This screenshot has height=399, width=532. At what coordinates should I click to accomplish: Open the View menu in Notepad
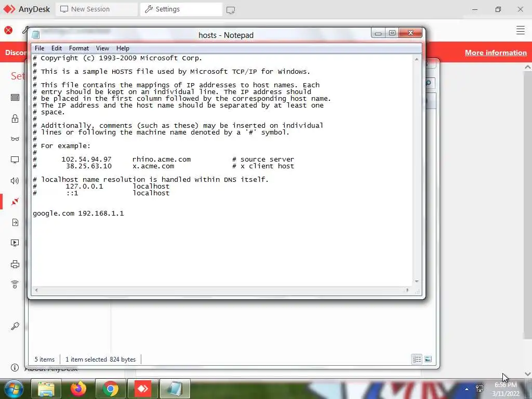[x=102, y=48]
